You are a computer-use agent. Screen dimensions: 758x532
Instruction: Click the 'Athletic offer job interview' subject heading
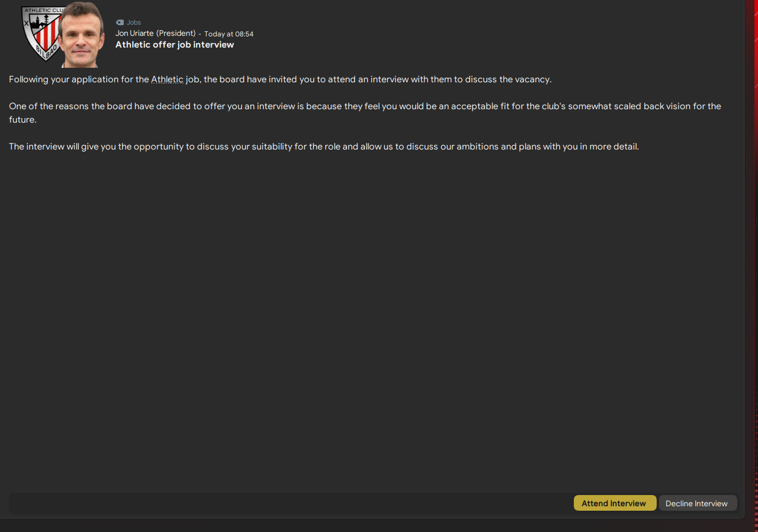point(175,45)
